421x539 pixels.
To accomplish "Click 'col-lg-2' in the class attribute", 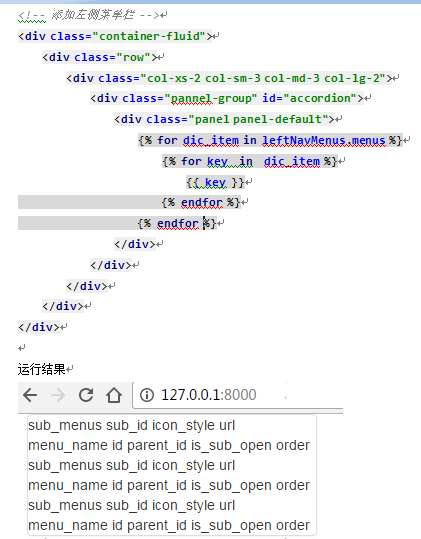I will pyautogui.click(x=352, y=78).
